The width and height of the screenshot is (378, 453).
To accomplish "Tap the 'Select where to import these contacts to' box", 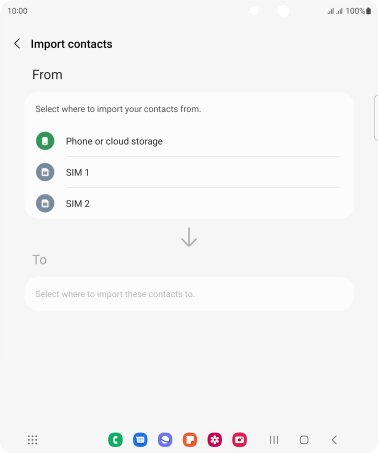I will (189, 294).
